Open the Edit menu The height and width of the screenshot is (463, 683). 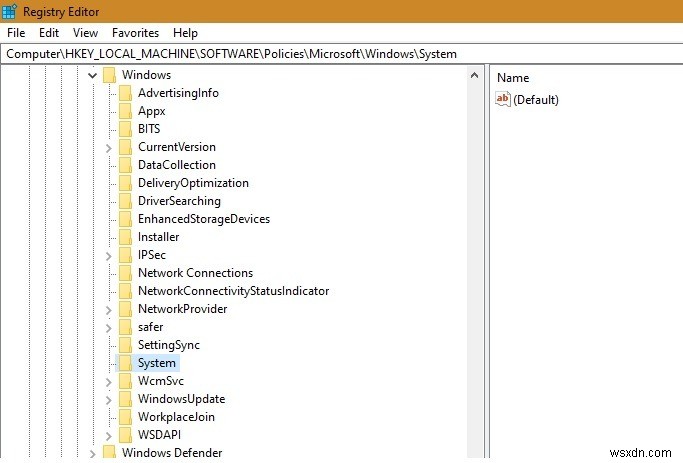pos(49,33)
